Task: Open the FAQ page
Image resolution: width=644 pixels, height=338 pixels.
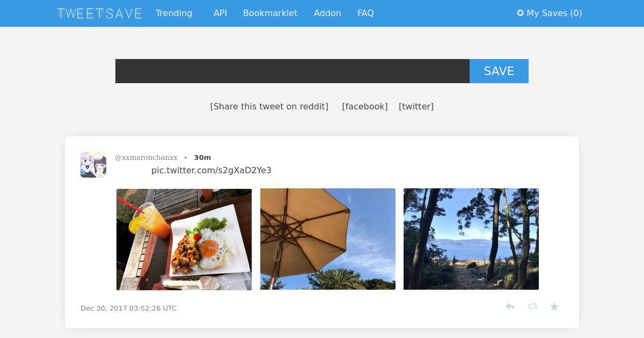Action: pyautogui.click(x=365, y=13)
